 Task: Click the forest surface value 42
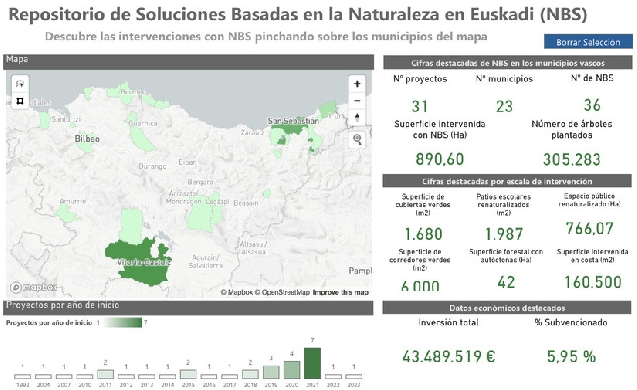506,282
